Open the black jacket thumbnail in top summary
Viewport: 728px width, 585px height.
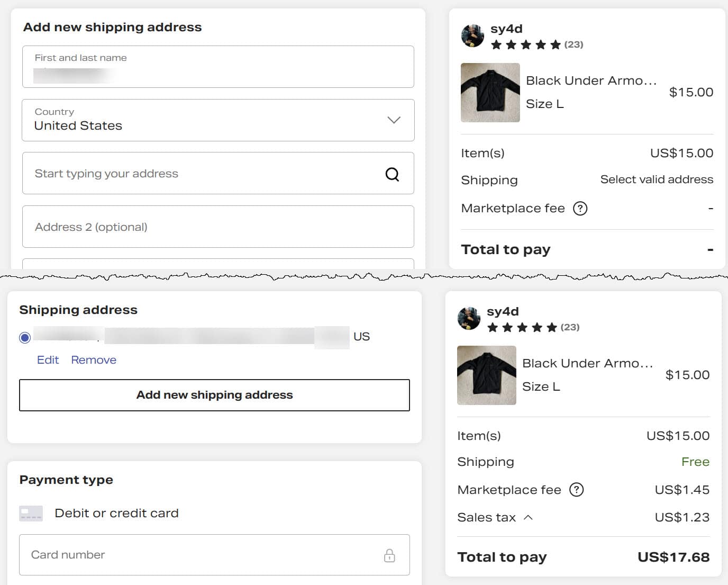[x=490, y=93]
